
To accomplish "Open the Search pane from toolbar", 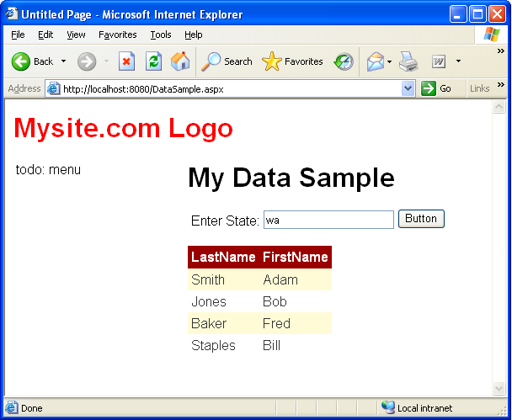I will tap(227, 61).
